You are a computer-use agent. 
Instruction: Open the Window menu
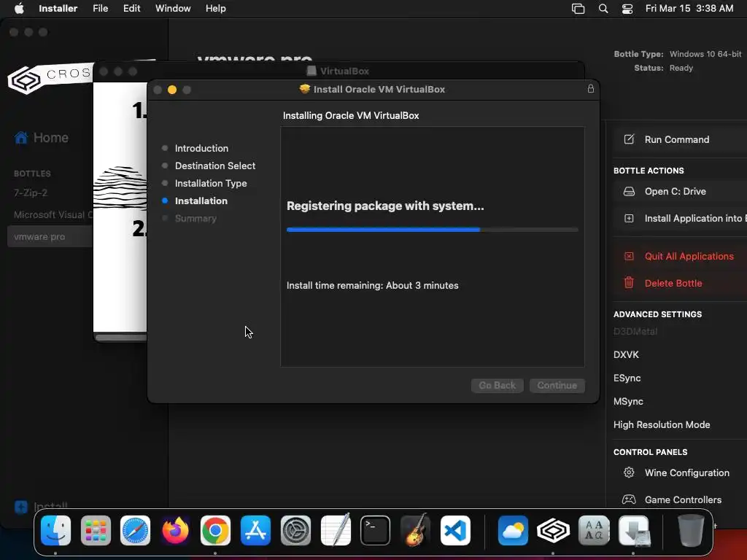coord(173,9)
